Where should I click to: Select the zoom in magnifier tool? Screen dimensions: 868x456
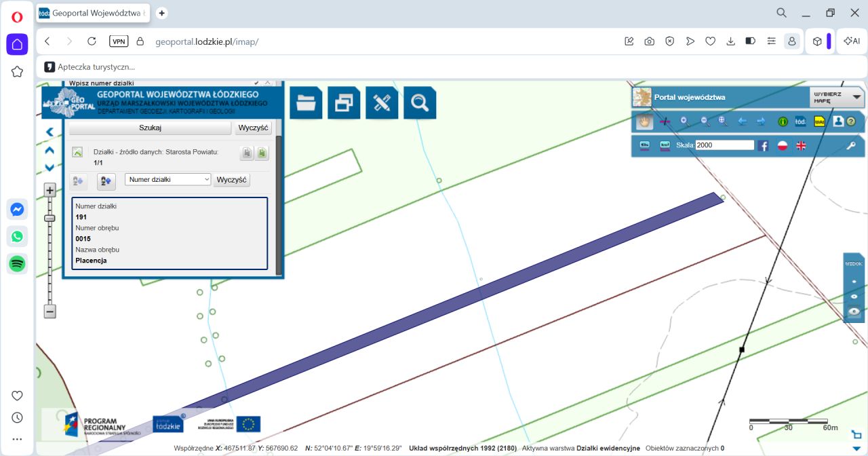(x=685, y=121)
